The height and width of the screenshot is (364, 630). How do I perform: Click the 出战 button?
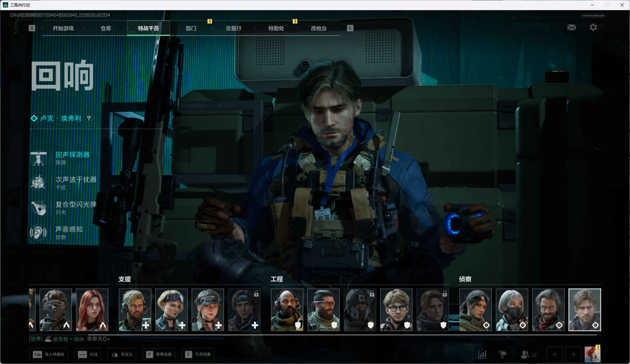point(88,355)
